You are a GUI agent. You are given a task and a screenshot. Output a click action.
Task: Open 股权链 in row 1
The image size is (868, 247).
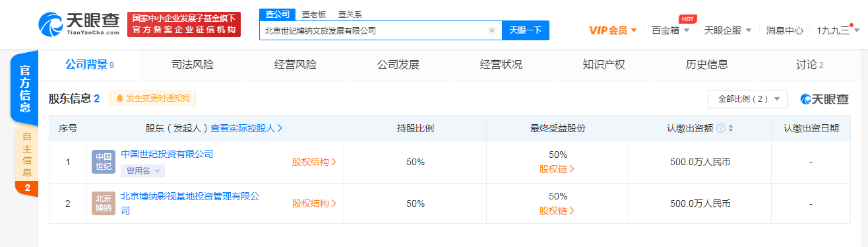(x=557, y=169)
